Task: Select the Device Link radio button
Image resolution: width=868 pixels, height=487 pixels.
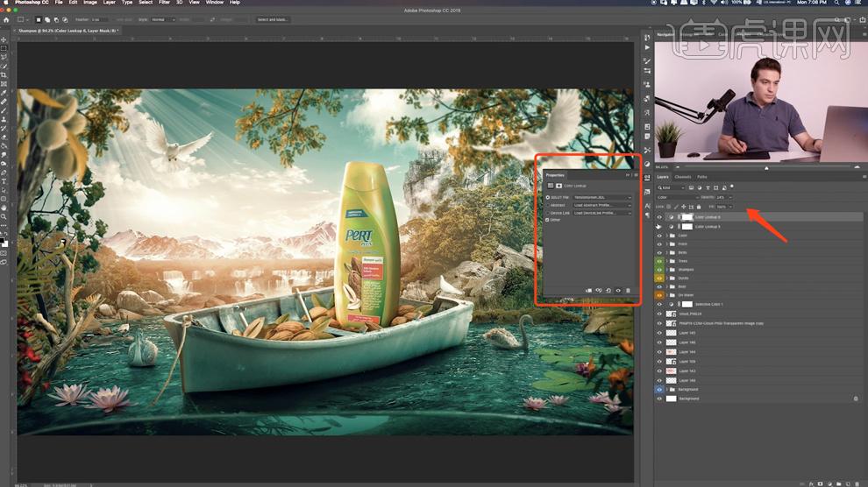Action: click(x=547, y=213)
